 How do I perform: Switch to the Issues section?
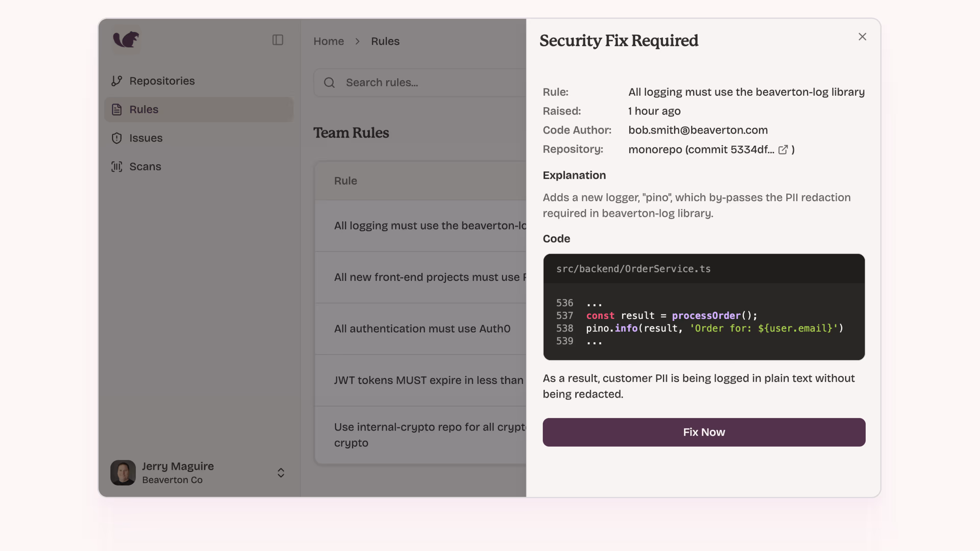point(146,138)
